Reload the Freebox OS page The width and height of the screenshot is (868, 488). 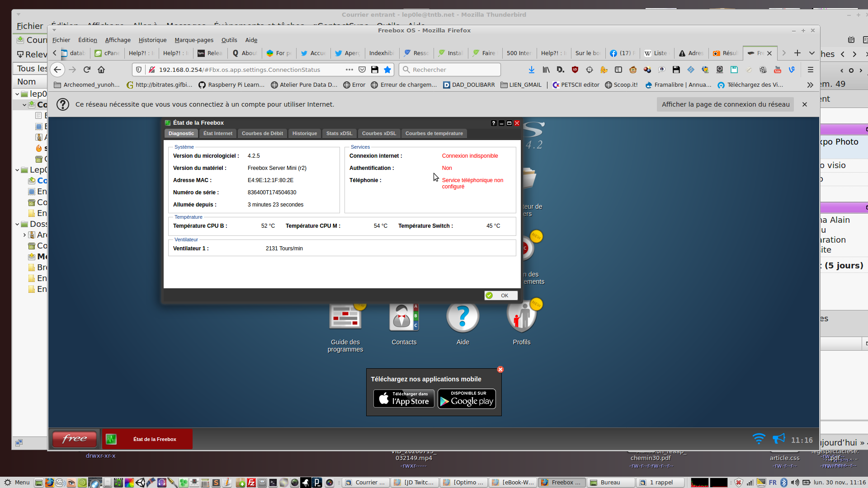click(x=87, y=70)
